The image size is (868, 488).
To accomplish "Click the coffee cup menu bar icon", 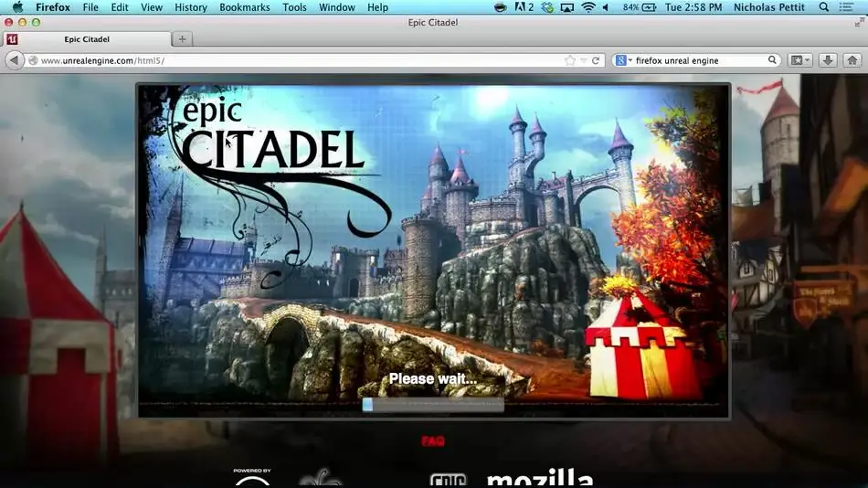I will [x=501, y=7].
